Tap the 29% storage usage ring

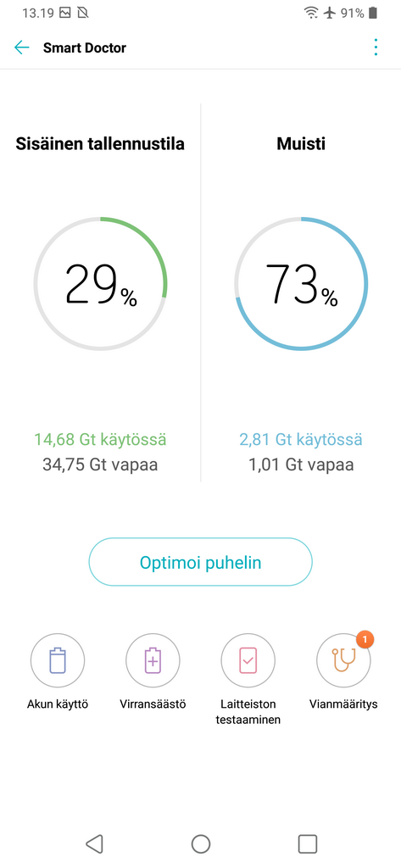point(100,283)
